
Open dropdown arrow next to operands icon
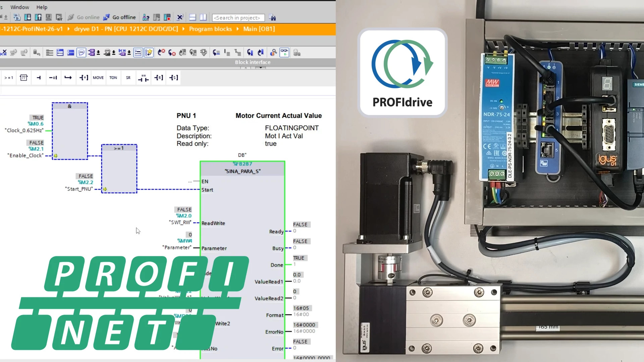(x=98, y=53)
